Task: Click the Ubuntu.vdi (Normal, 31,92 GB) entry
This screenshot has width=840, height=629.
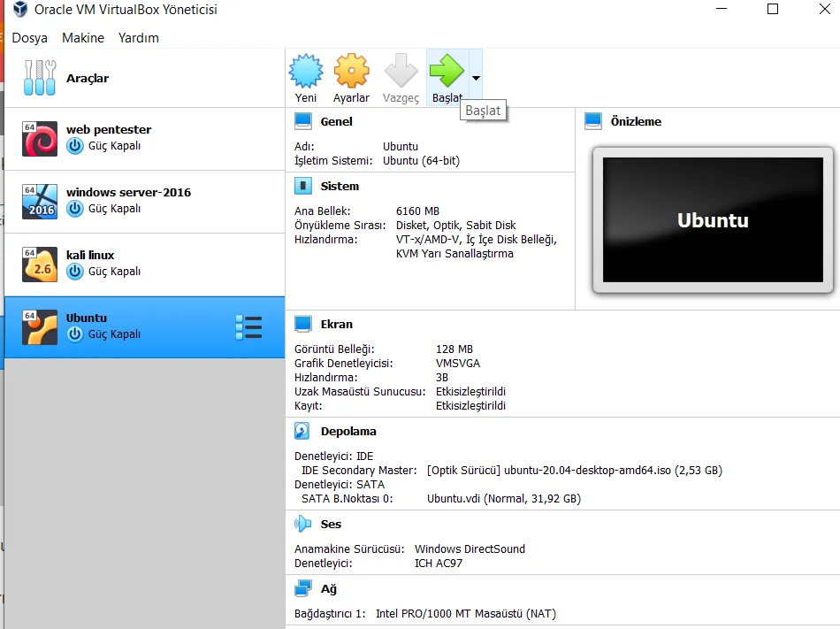Action: (504, 499)
